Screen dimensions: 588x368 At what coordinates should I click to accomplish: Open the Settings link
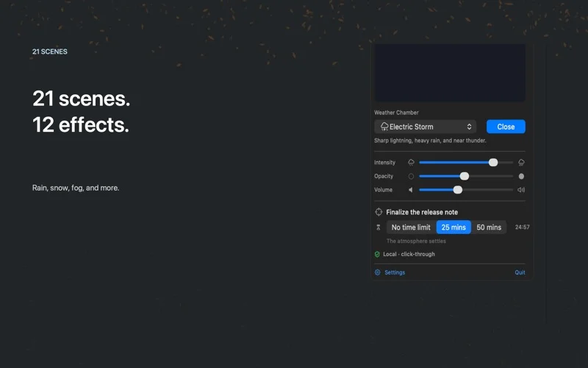click(395, 272)
